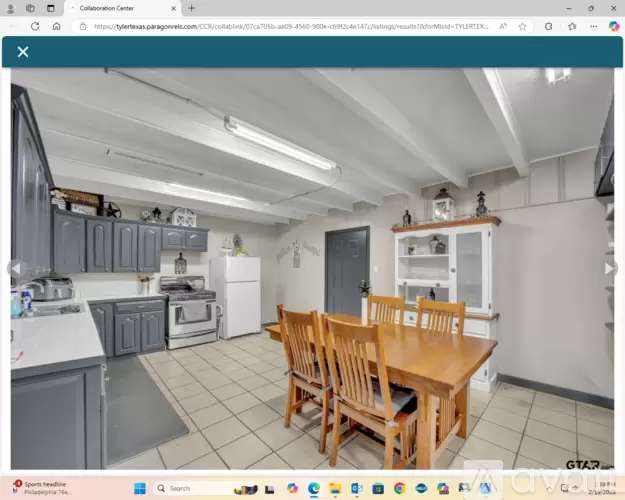
Task: Open the browser profile icon
Action: [11, 8]
